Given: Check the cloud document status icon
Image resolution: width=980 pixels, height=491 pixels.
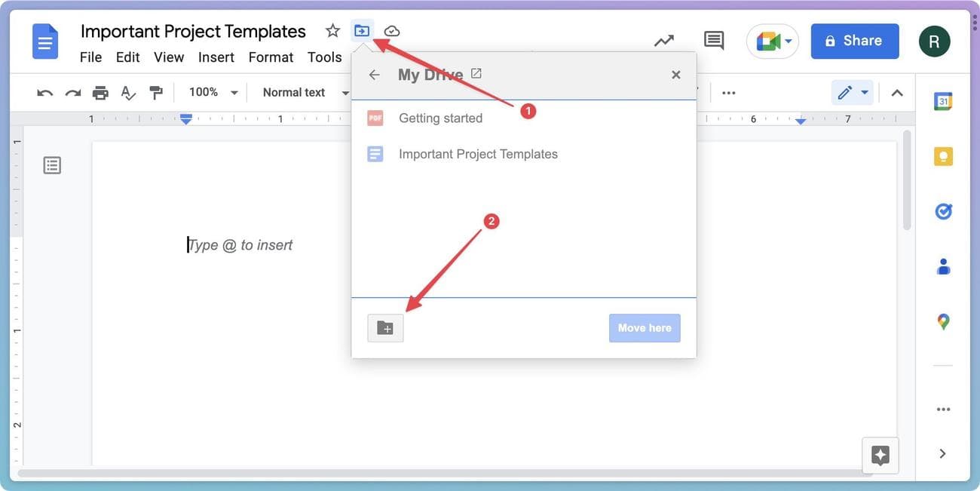Looking at the screenshot, I should (x=392, y=31).
